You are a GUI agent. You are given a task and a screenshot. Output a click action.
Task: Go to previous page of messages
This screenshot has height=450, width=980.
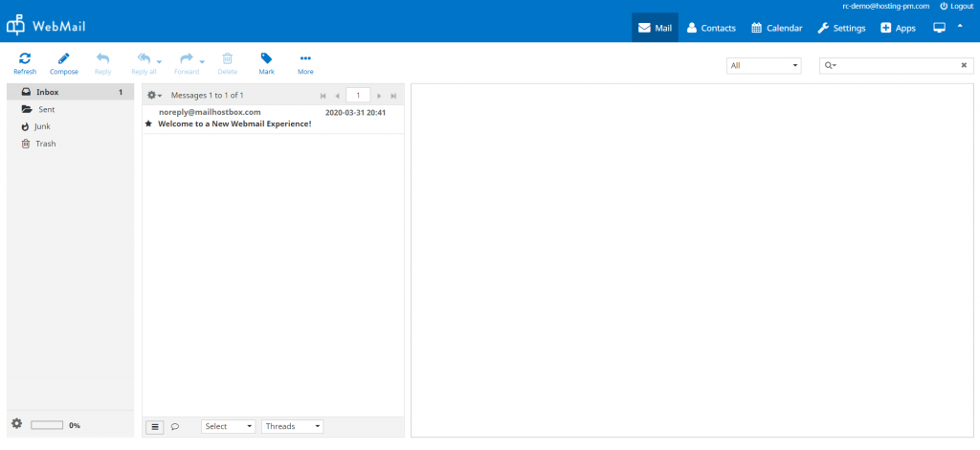[337, 96]
